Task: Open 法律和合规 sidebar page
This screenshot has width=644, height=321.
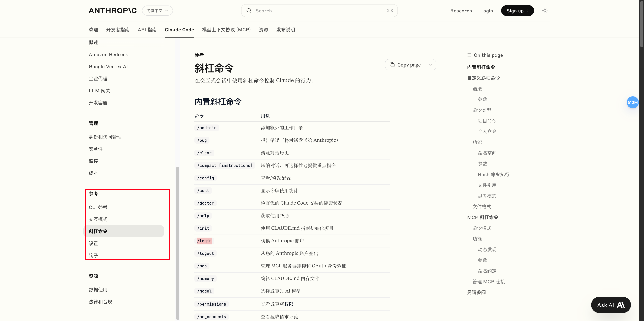Action: click(100, 302)
